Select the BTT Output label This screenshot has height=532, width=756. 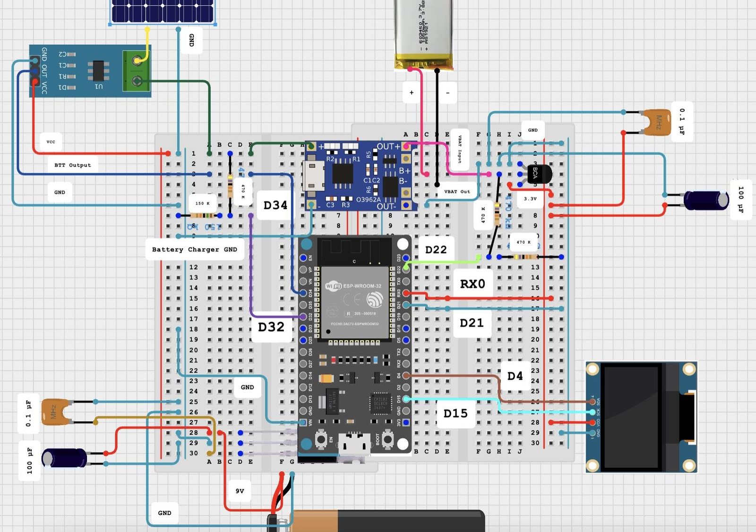tap(73, 165)
